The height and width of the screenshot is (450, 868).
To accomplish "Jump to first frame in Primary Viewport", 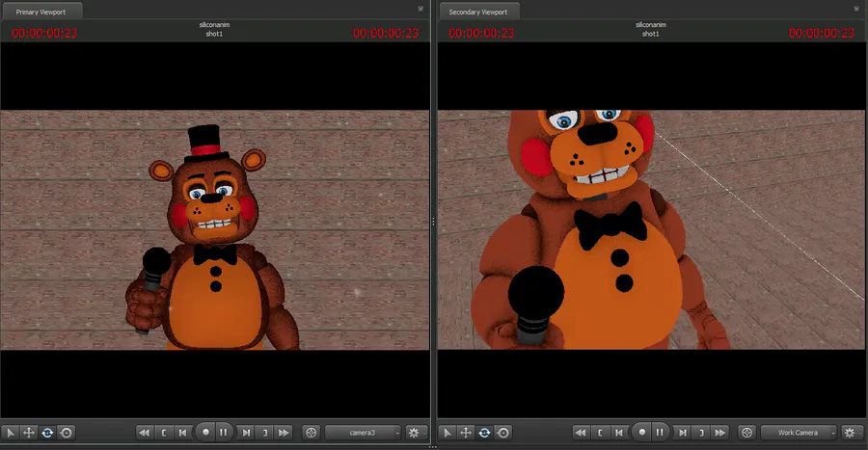I will tap(145, 433).
